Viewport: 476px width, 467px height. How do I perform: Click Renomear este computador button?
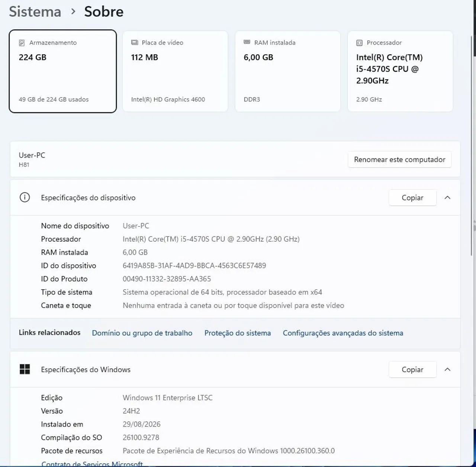tap(400, 160)
